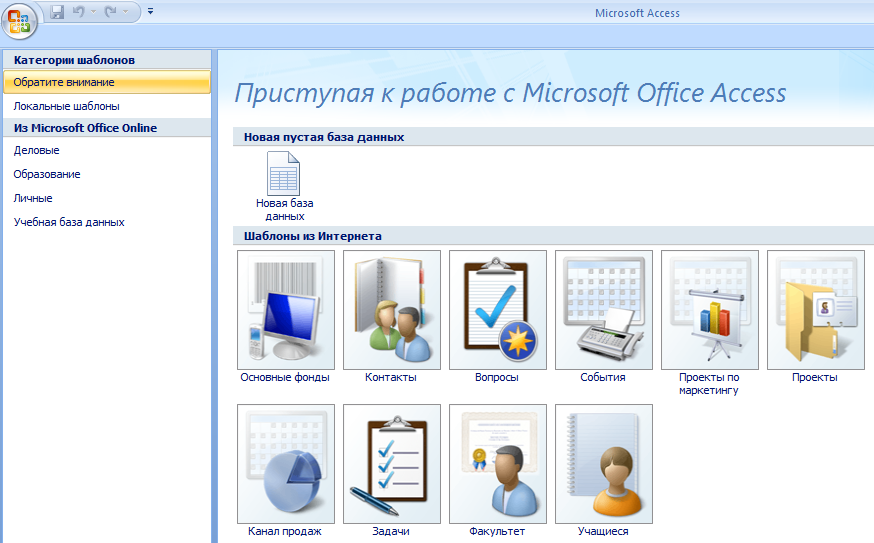Click the Учащиеся caption text
Image resolution: width=874 pixels, height=543 pixels.
pyautogui.click(x=603, y=531)
